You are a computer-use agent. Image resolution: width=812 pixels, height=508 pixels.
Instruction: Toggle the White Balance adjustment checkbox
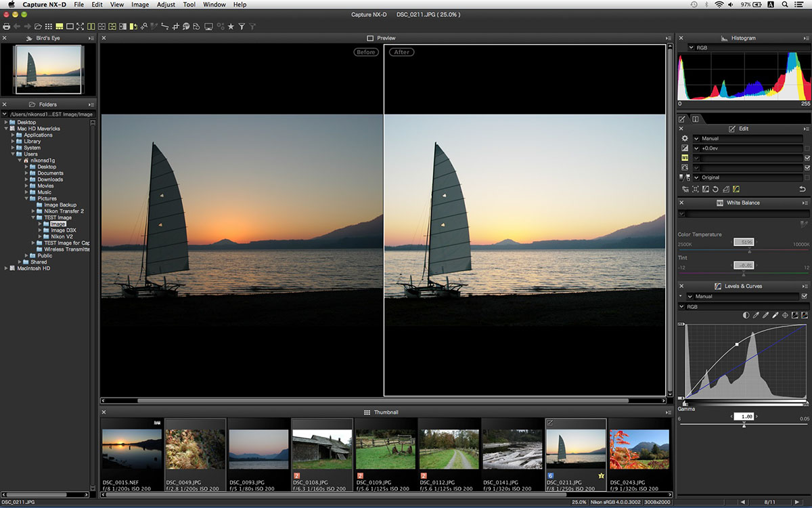tap(807, 158)
